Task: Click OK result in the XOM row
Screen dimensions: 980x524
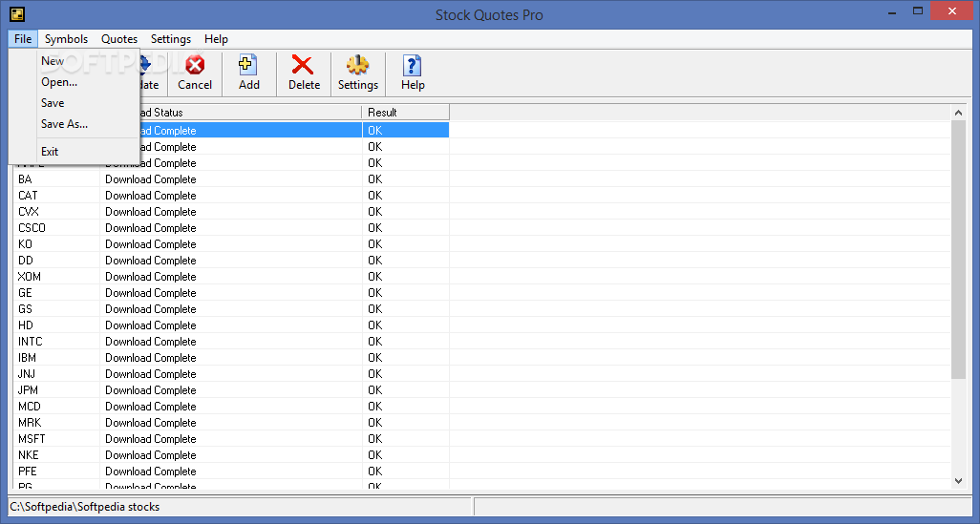Action: coord(375,277)
